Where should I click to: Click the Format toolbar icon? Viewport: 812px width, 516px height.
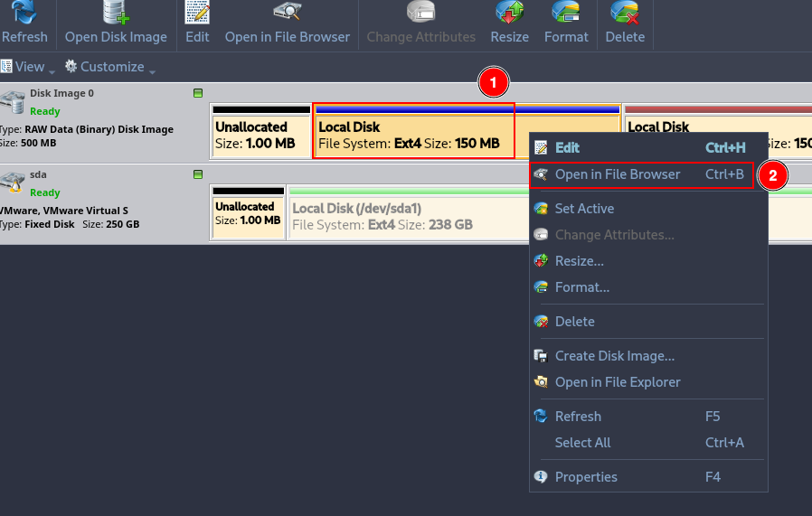566,13
